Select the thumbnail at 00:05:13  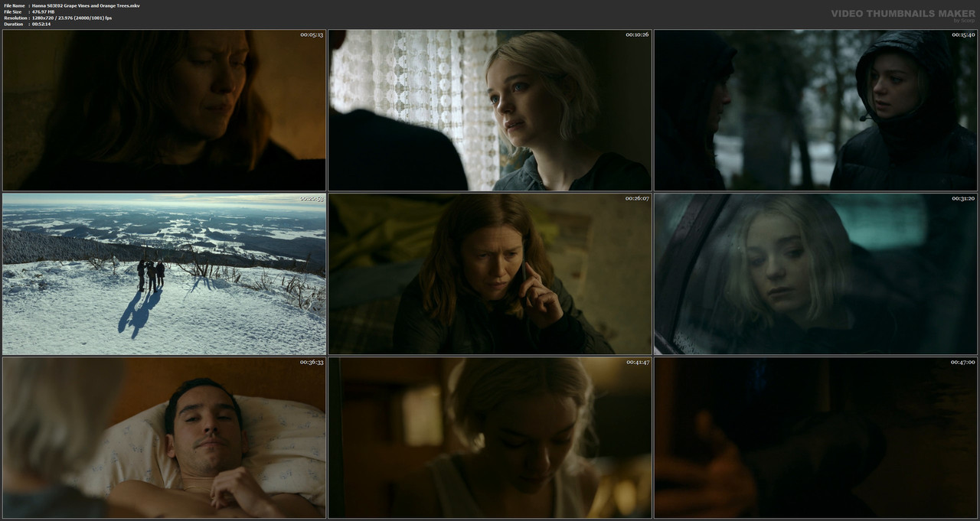164,110
